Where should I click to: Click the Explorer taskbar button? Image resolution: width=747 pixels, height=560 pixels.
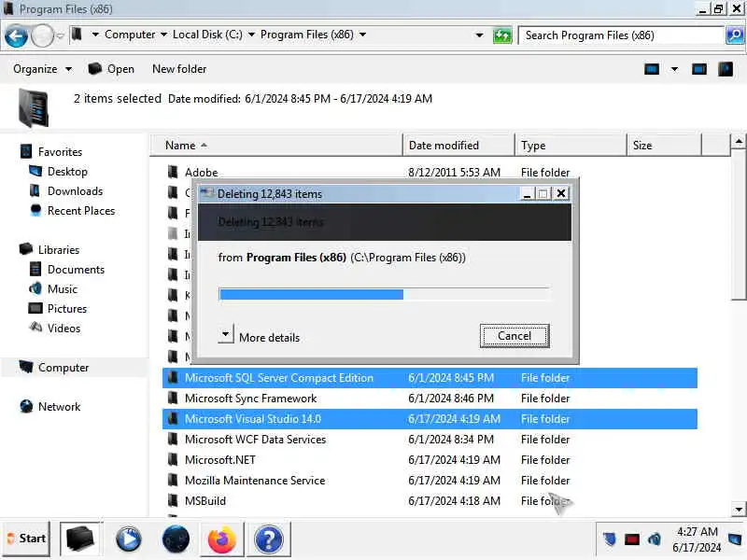80,539
